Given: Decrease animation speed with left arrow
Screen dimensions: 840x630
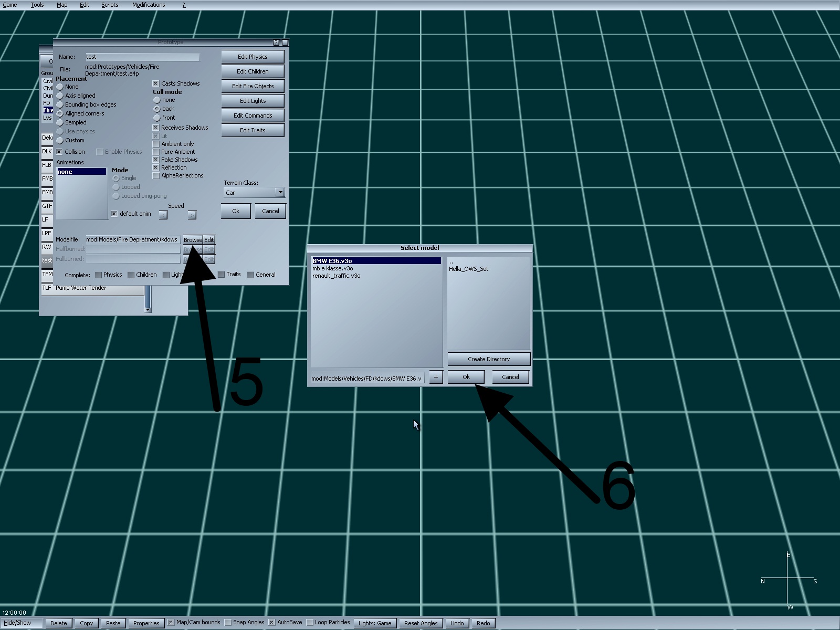Looking at the screenshot, I should [x=163, y=215].
